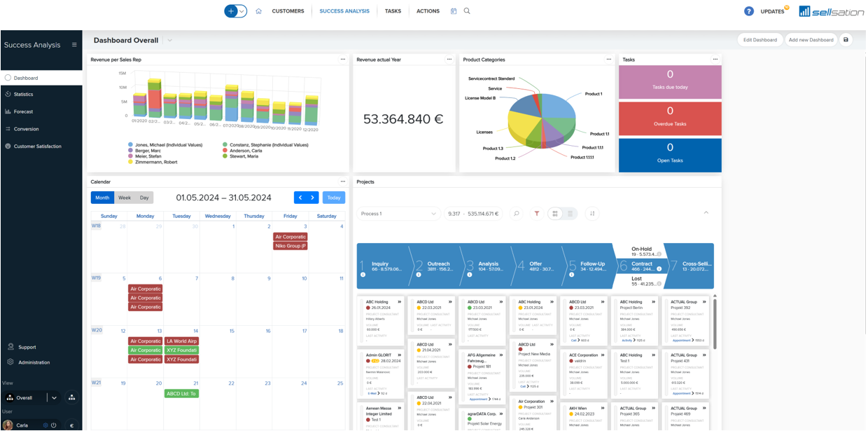Open the Dashboard Overall dropdown arrow

(169, 41)
